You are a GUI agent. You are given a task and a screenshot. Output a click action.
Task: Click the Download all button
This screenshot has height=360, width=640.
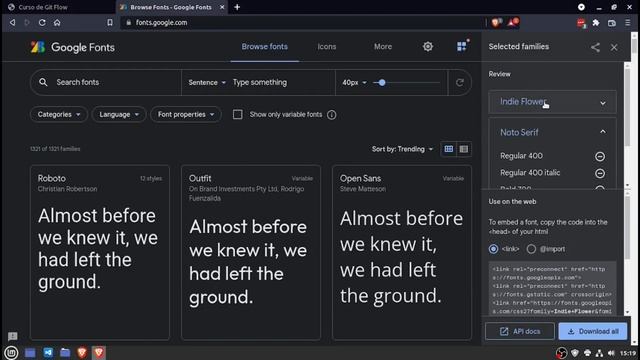[593, 331]
